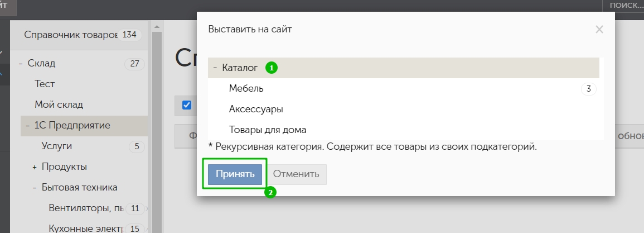Toggle the checkbox beside the dialog
The height and width of the screenshot is (233, 644).
187,104
